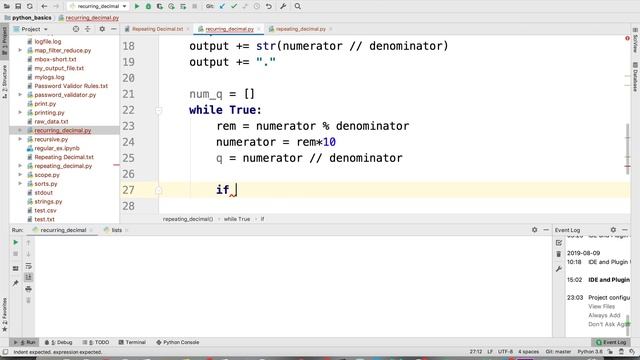Viewport: 640px width, 360px height.
Task: Open the Python Console tab
Action: coord(178,342)
